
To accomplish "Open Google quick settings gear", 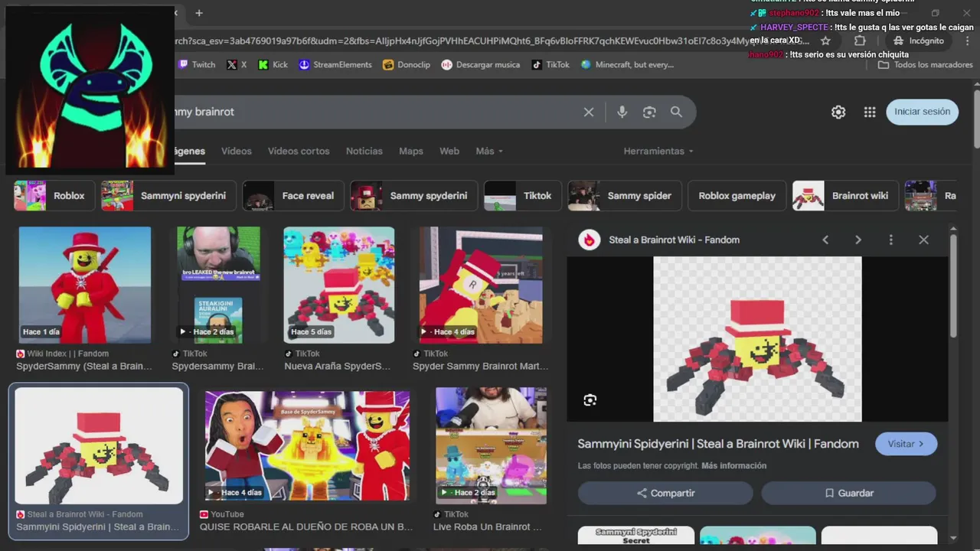I will coord(838,112).
